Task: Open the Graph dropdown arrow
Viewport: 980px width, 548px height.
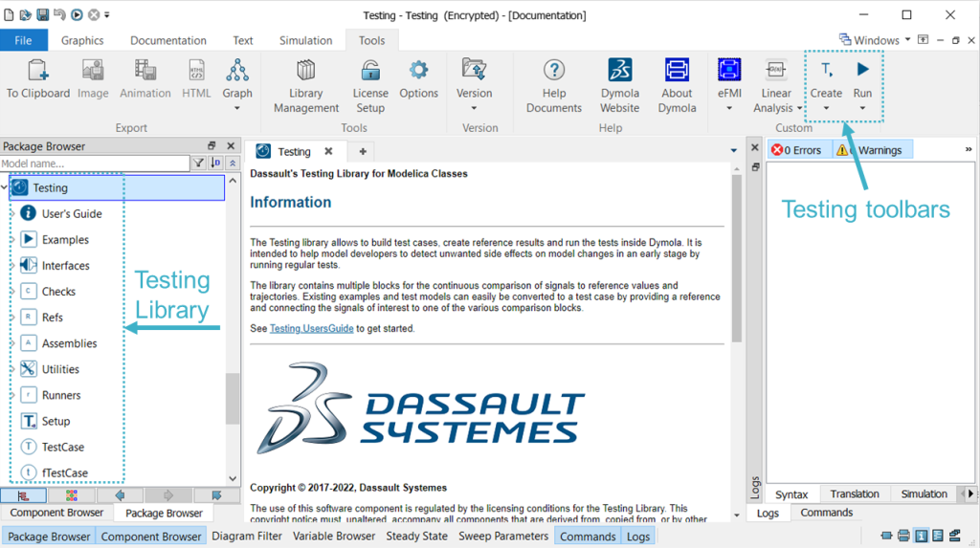Action: pyautogui.click(x=237, y=108)
